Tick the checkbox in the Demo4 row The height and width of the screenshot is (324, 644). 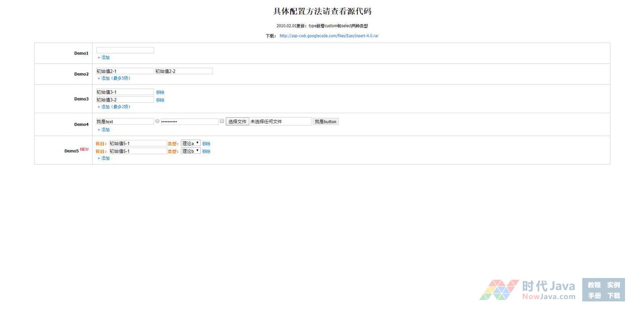tap(222, 121)
